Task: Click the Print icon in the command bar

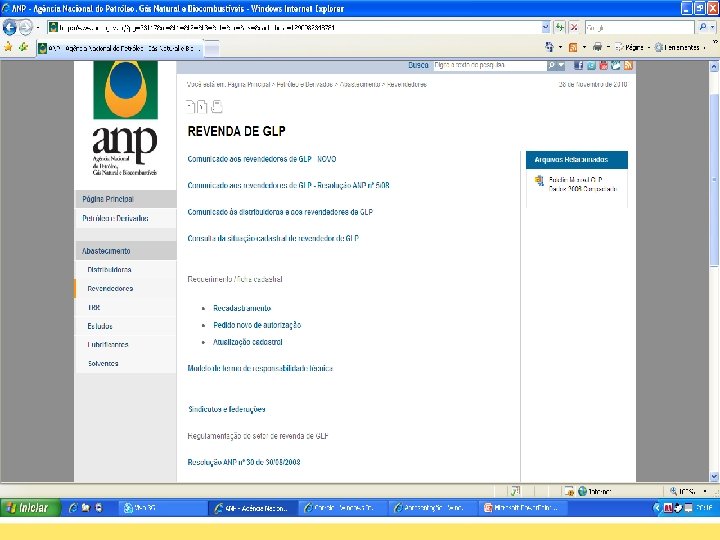Action: click(597, 47)
